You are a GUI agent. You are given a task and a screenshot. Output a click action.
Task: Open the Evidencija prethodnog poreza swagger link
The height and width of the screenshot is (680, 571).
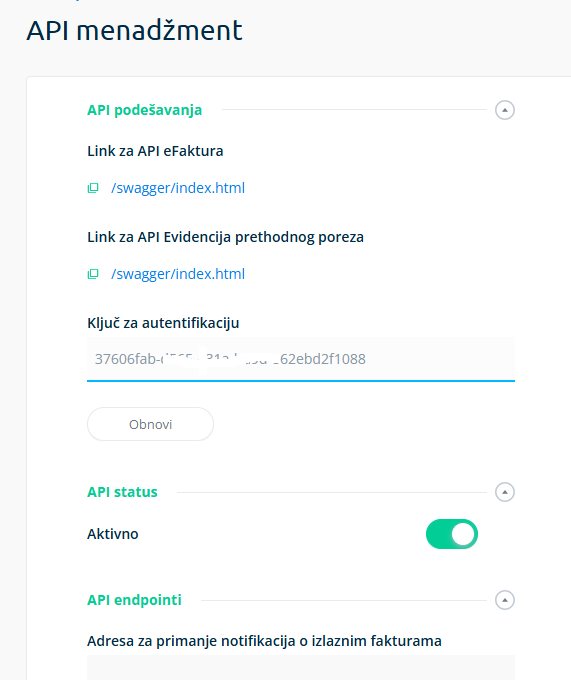click(x=178, y=274)
